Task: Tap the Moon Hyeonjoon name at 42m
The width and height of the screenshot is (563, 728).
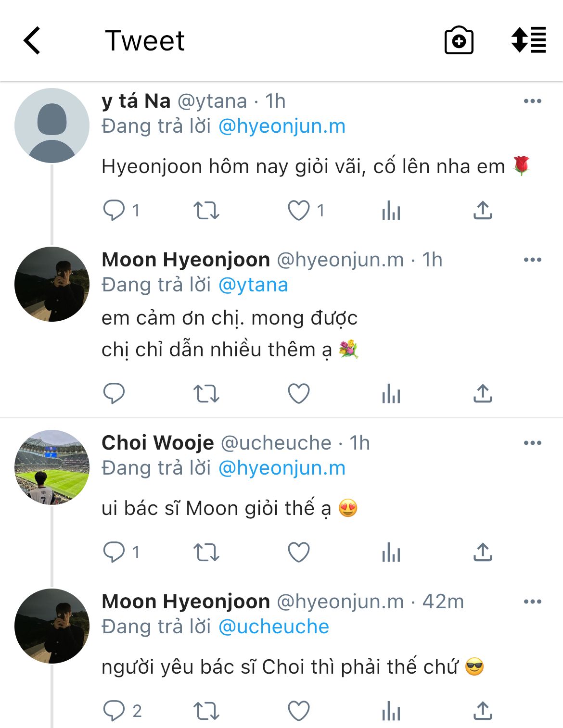Action: point(186,602)
